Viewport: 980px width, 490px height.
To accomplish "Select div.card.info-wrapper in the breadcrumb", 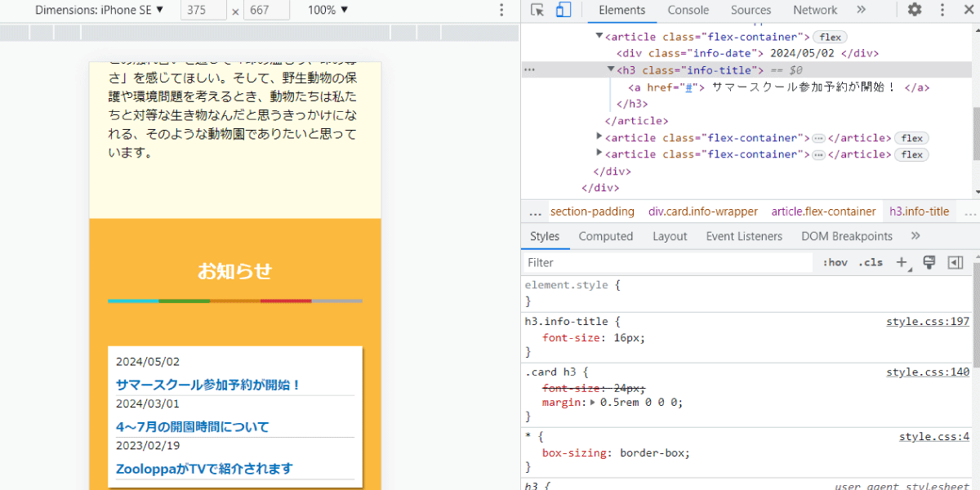I will coord(703,212).
